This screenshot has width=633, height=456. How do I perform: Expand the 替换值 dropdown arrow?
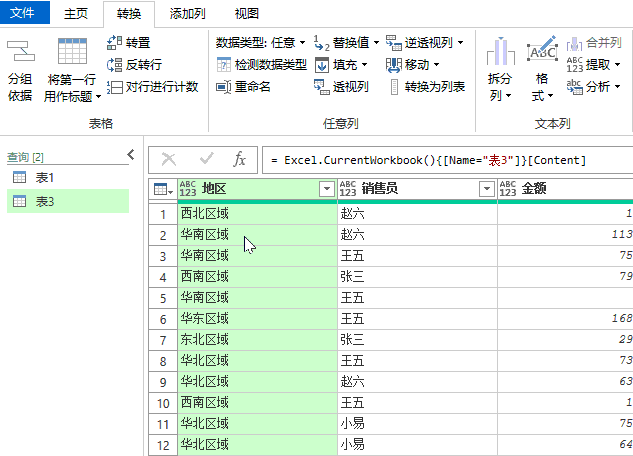[x=376, y=42]
